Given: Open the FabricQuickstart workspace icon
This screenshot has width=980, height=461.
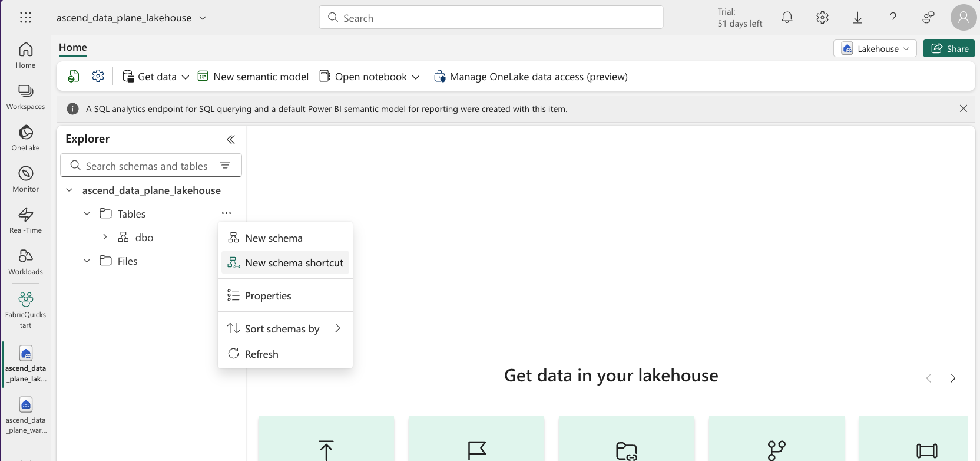Looking at the screenshot, I should (26, 310).
